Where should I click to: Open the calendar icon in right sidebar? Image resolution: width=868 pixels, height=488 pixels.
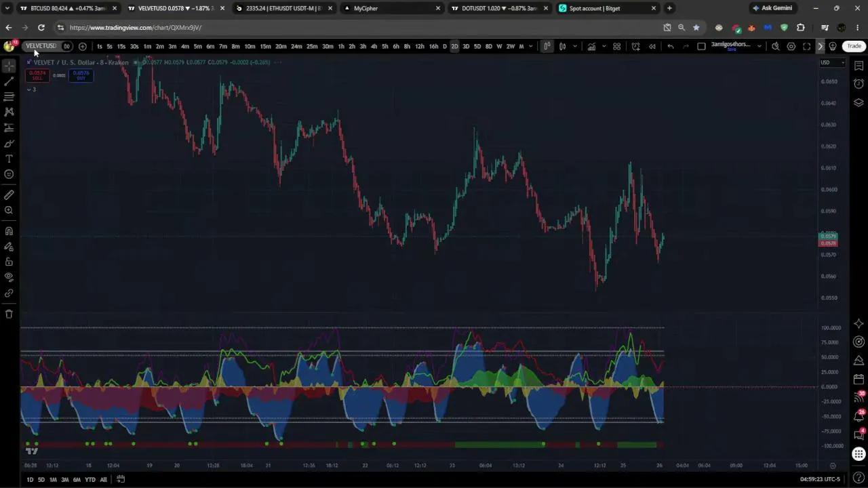(859, 380)
